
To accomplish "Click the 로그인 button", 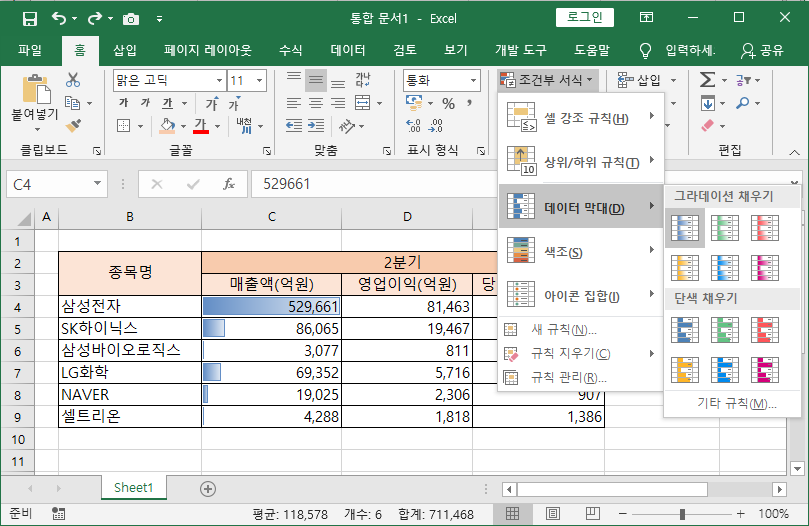I will click(x=585, y=18).
